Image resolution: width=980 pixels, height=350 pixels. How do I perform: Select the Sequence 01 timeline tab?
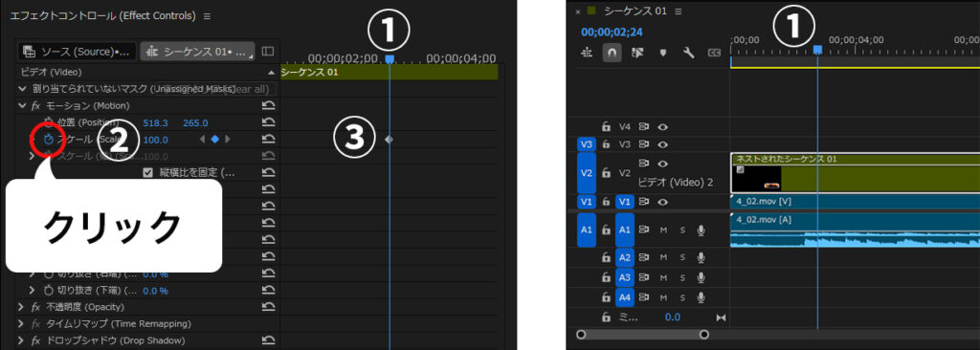point(636,11)
